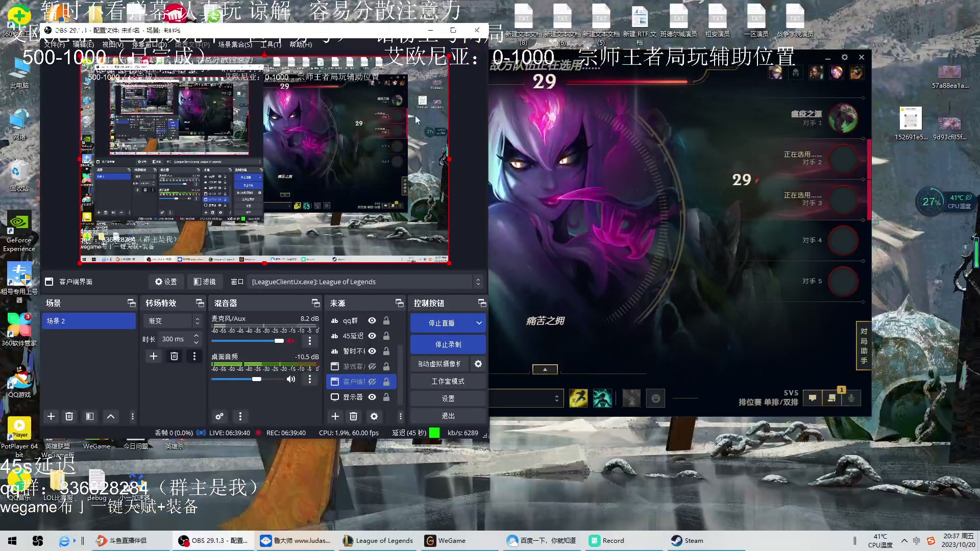Toggle lock icon for 游戏窗口 source
980x551 pixels.
(x=386, y=366)
